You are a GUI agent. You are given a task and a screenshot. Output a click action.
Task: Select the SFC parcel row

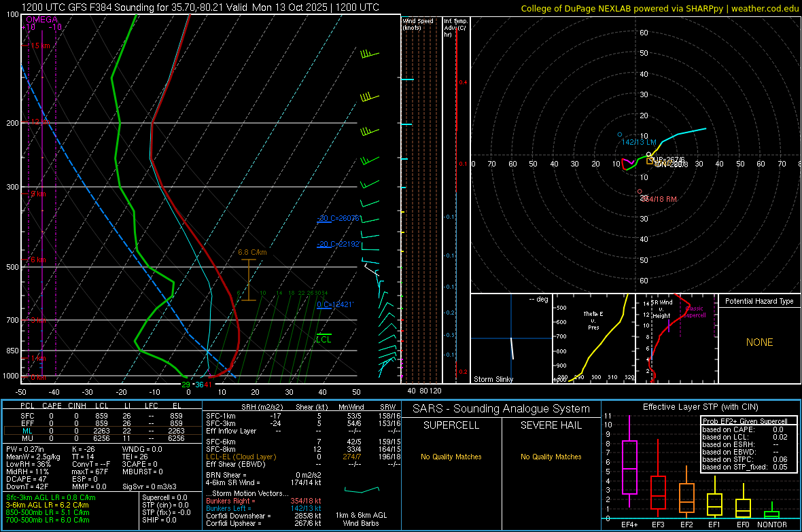[x=101, y=416]
